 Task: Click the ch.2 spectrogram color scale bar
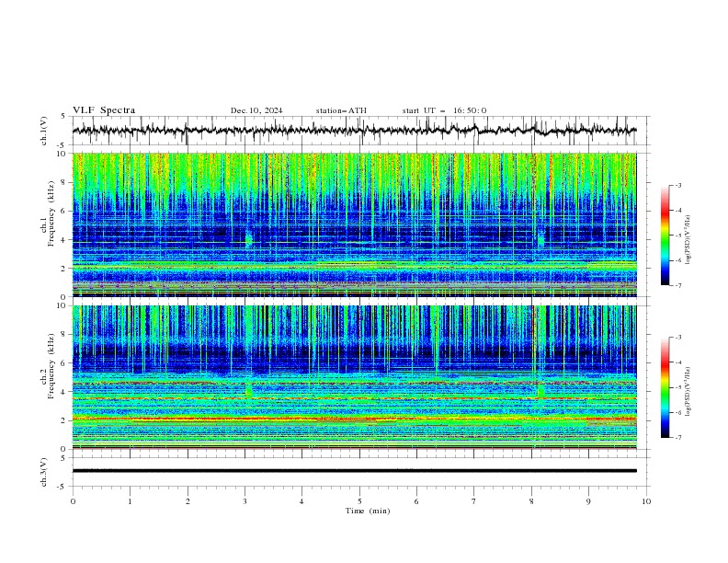pyautogui.click(x=665, y=387)
